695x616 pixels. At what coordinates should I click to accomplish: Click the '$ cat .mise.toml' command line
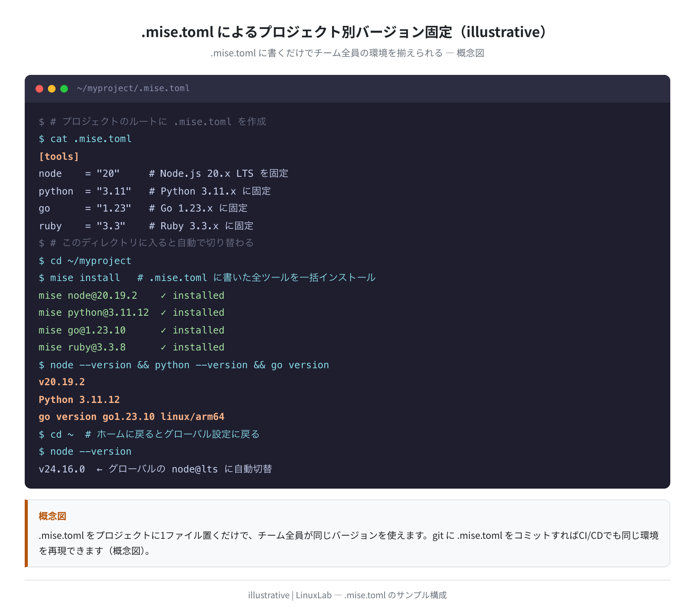85,139
